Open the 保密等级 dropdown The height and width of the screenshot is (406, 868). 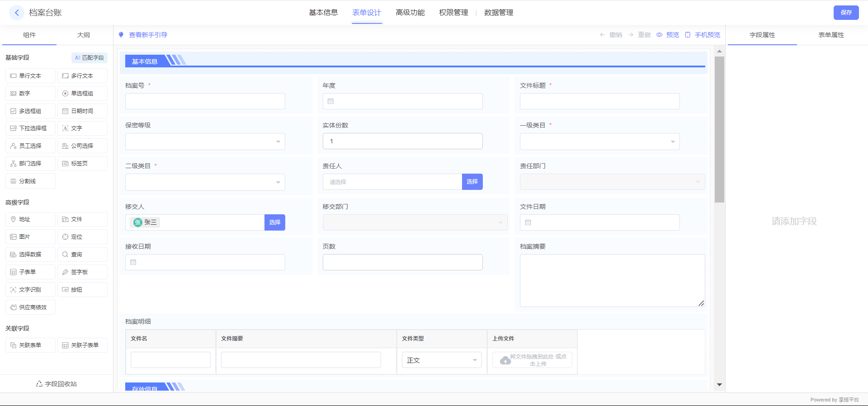[205, 142]
